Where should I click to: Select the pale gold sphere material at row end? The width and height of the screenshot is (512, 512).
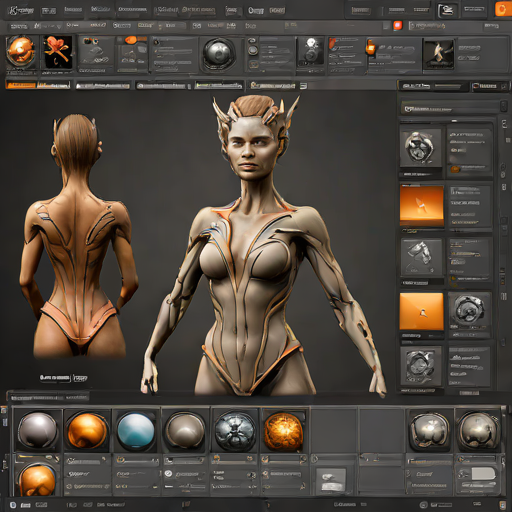479,431
